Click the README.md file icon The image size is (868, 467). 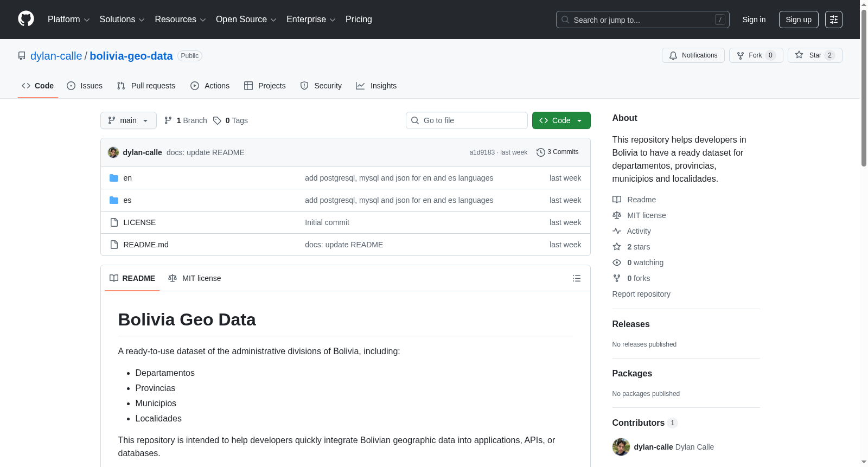click(114, 245)
